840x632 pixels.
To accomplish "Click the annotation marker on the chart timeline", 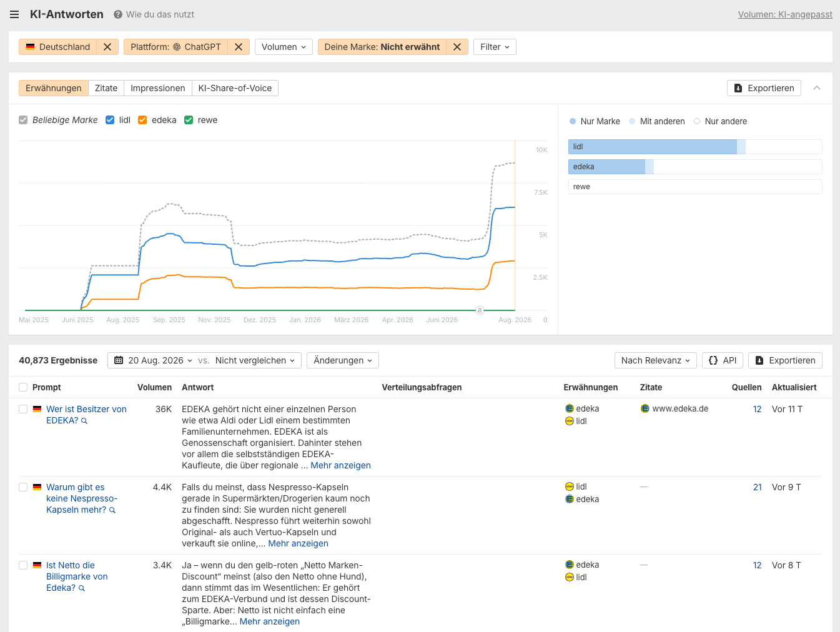I will (480, 310).
